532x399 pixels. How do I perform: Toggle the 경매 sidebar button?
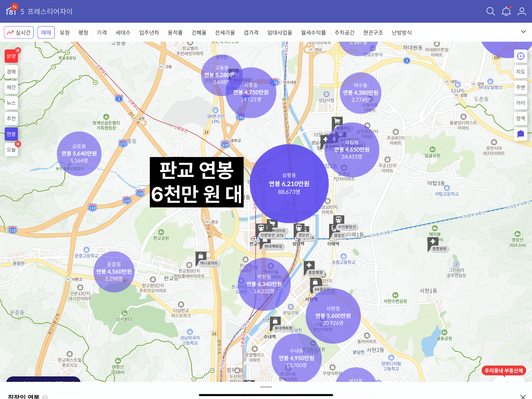point(11,72)
